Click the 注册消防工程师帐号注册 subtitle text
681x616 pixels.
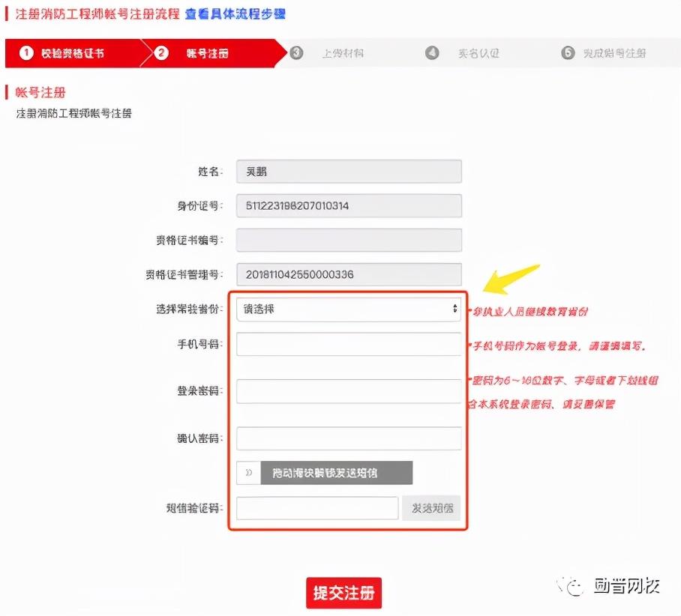coord(73,113)
